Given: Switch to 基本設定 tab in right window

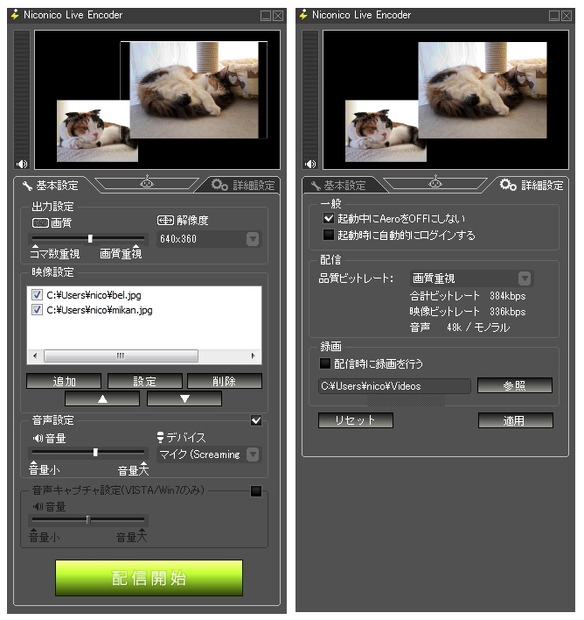Looking at the screenshot, I should tap(339, 185).
